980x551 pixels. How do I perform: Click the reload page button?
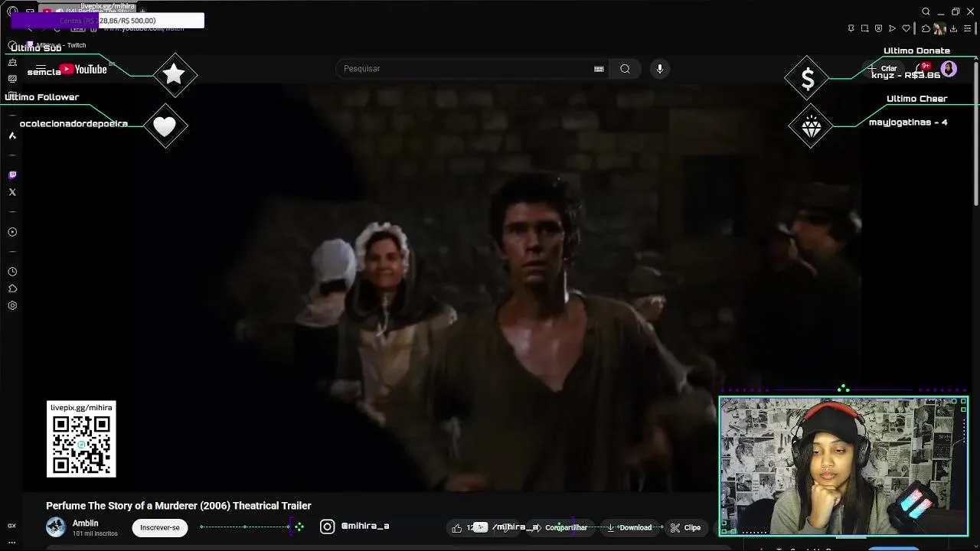pos(57,28)
